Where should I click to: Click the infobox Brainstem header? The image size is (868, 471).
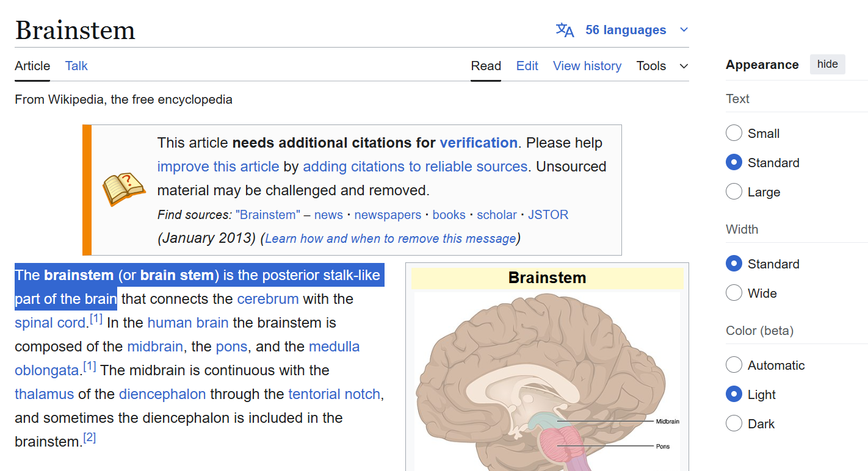click(547, 278)
